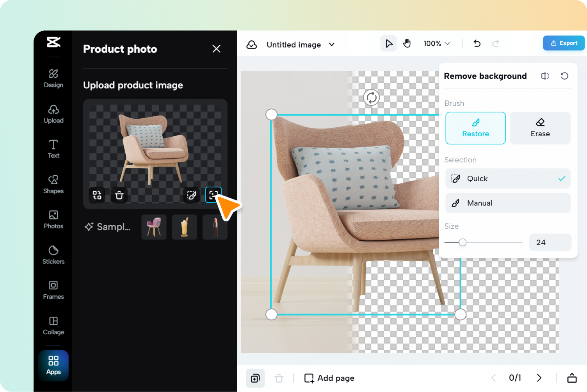587x392 pixels.
Task: Activate the hand pan tool
Action: [407, 43]
